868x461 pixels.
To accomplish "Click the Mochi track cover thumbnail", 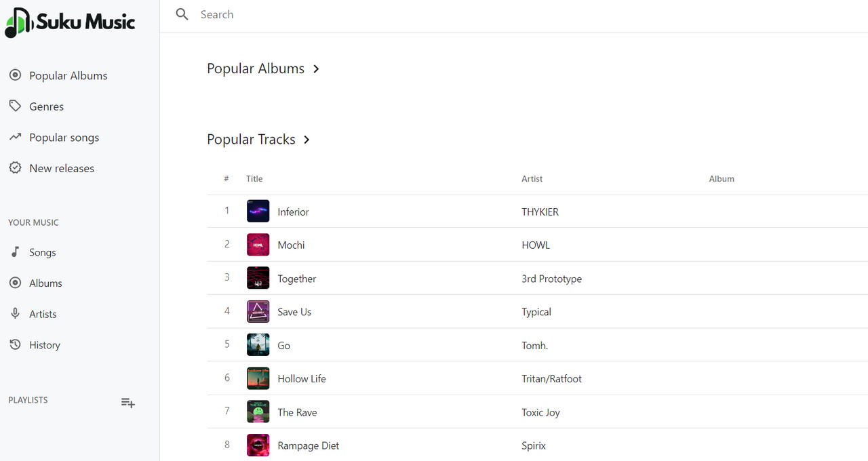I will pos(258,245).
